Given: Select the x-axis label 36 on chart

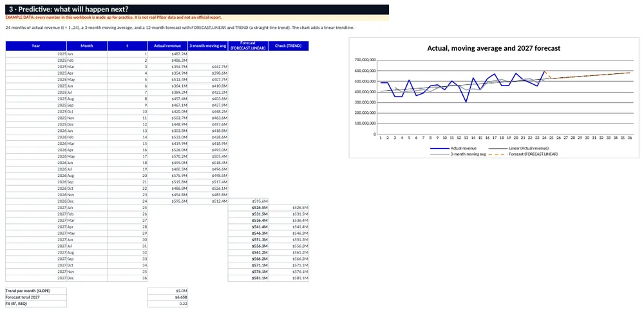Looking at the screenshot, I should (630, 138).
